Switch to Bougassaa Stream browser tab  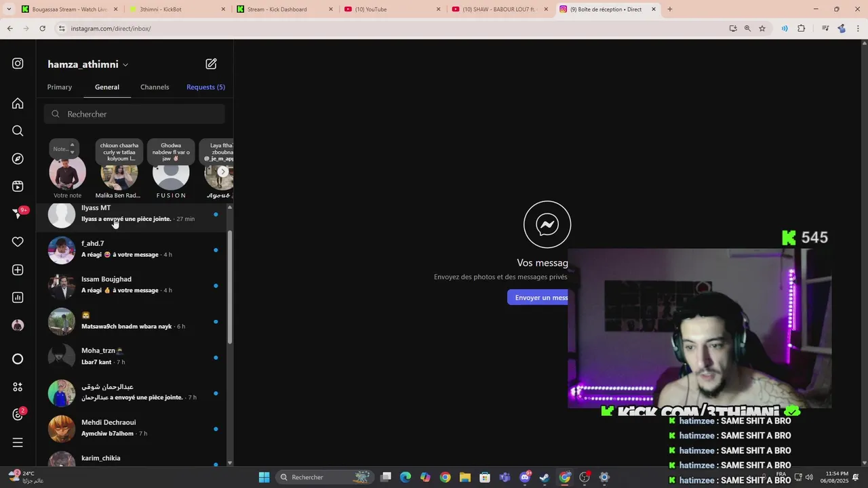click(x=69, y=9)
